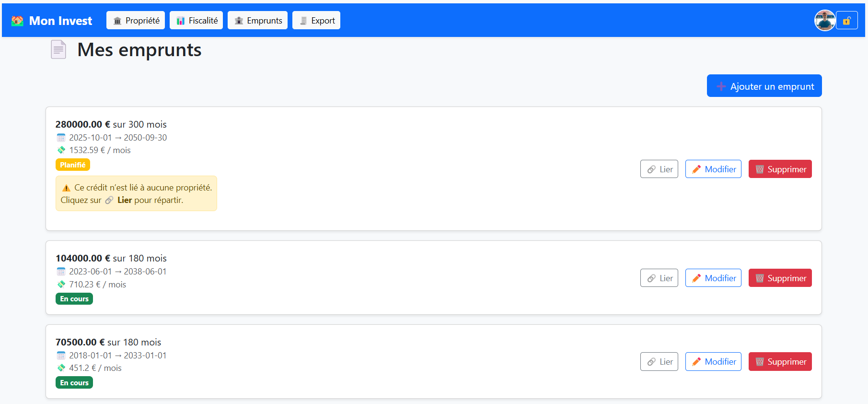Remove the 104000.00 € loan
Screen dimensions: 868x404
[x=780, y=278]
